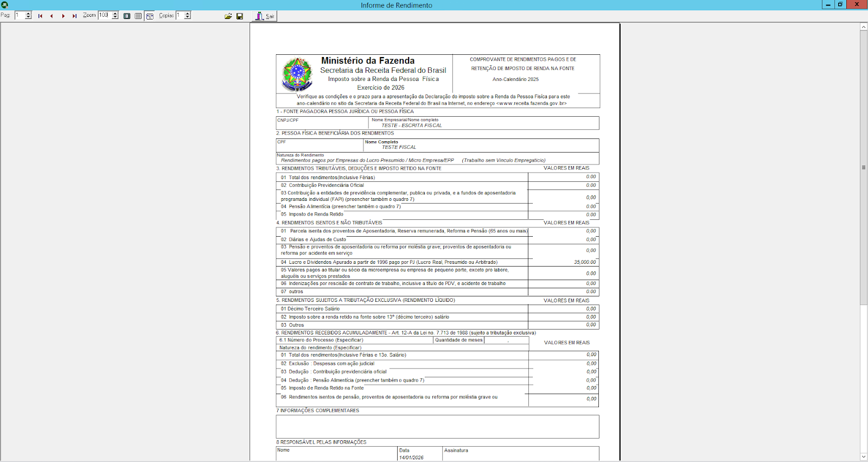Click '05 Imposto de Renda Retido' row in section 3
The height and width of the screenshot is (462, 868).
pyautogui.click(x=312, y=214)
